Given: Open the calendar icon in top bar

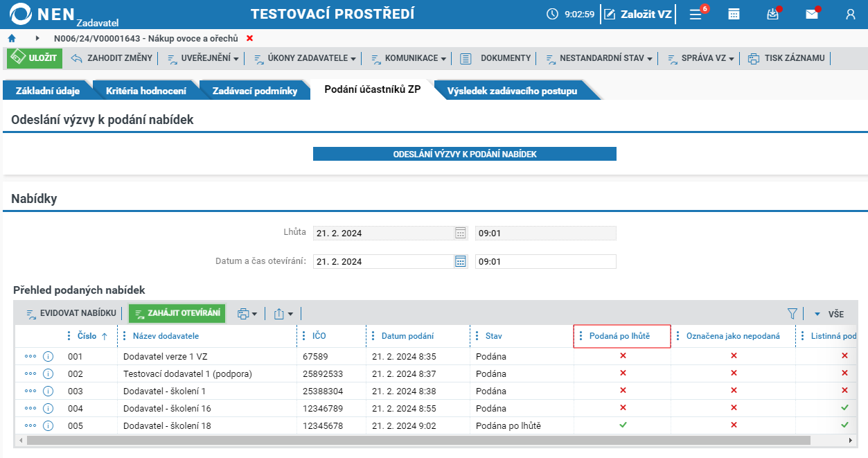Looking at the screenshot, I should 734,14.
